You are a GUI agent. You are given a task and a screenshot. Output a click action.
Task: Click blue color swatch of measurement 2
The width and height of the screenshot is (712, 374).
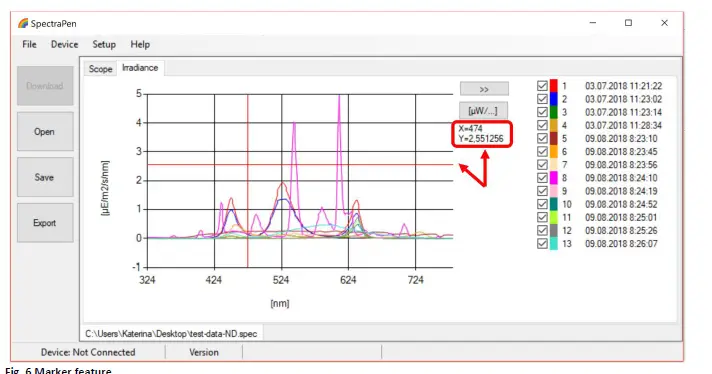pos(554,99)
